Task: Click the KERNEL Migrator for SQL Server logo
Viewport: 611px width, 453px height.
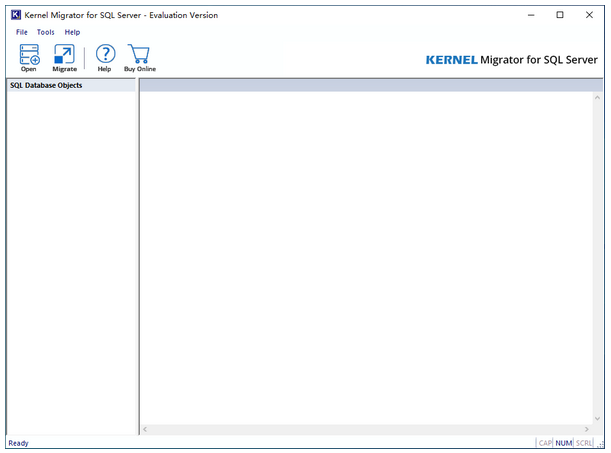Action: (x=511, y=60)
